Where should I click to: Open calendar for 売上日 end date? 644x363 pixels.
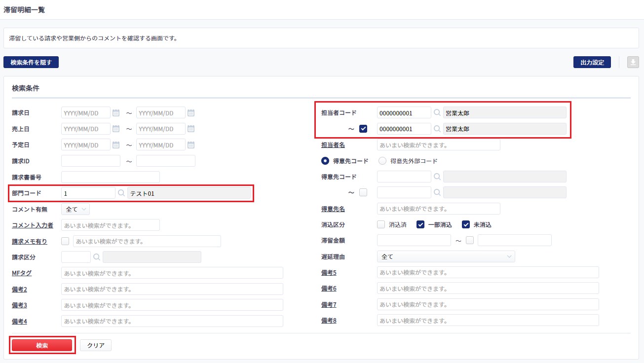(x=191, y=129)
